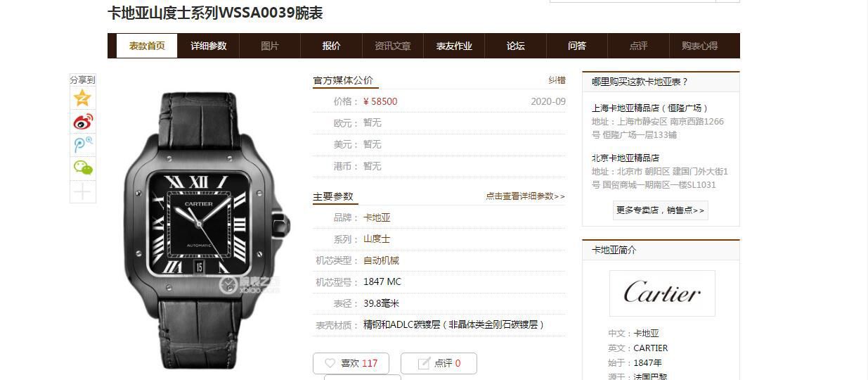The height and width of the screenshot is (380, 868).
Task: Click the star favorite share icon
Action: pyautogui.click(x=83, y=98)
